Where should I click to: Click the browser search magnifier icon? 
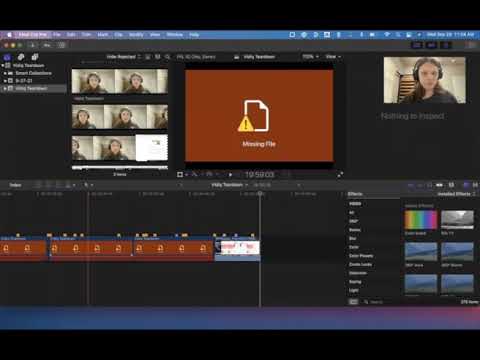click(x=167, y=57)
